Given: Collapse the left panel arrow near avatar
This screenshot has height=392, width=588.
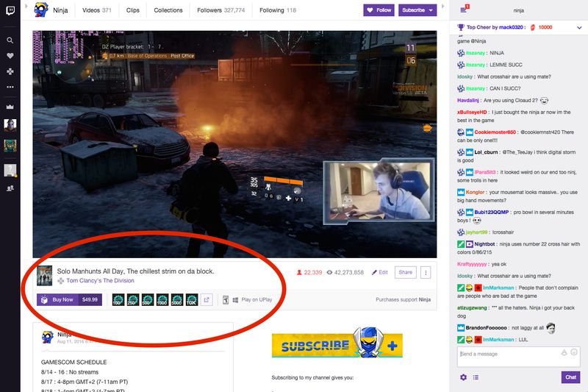Looking at the screenshot, I should 26,6.
